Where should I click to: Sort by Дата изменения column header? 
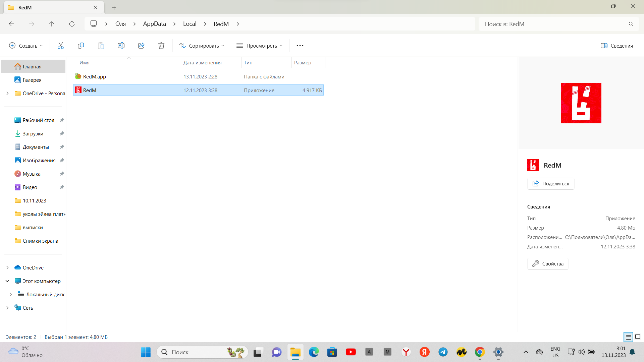211,62
